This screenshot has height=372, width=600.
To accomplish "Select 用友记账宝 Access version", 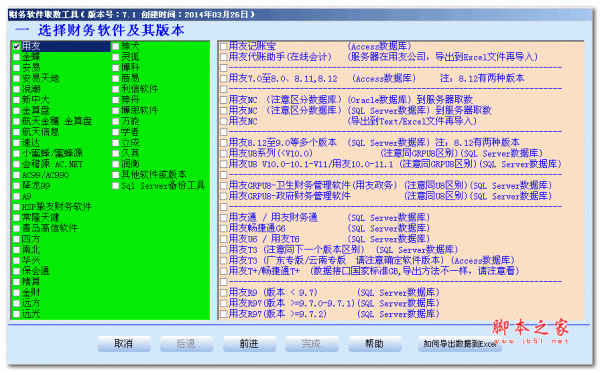I will click(224, 46).
